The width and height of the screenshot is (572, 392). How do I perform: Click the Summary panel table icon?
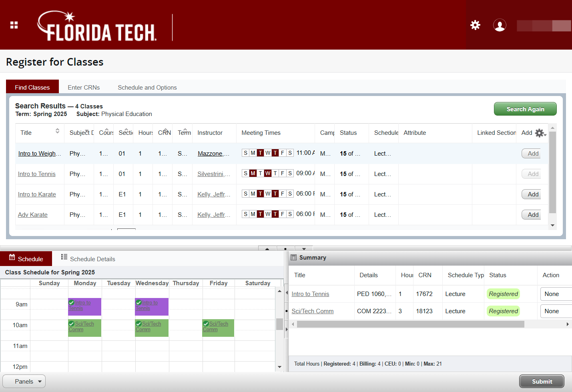[x=293, y=258]
